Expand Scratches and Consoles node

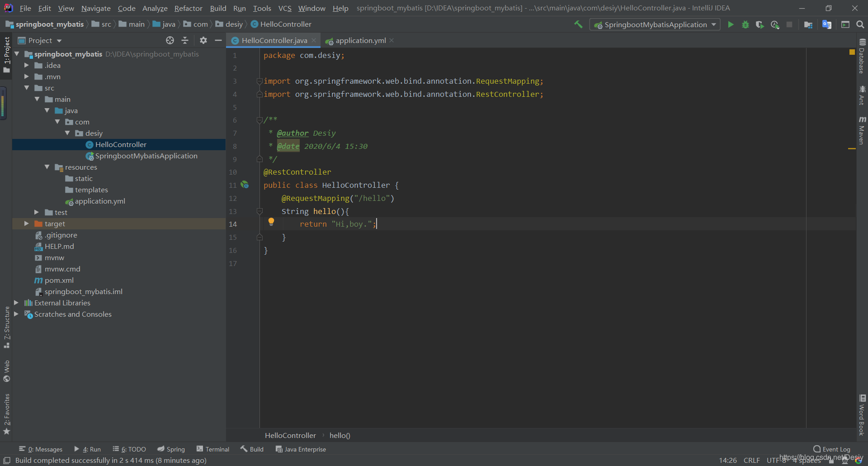pos(16,314)
